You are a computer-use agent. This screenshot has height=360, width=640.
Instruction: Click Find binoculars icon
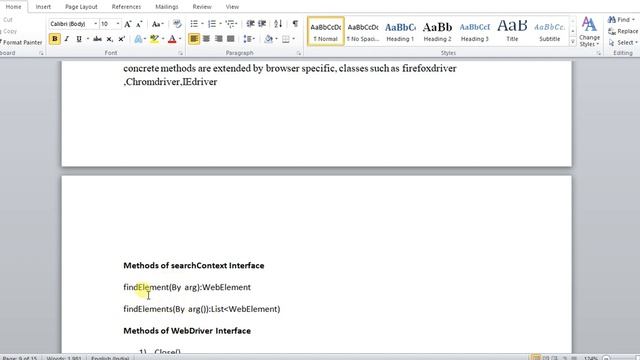[611, 20]
